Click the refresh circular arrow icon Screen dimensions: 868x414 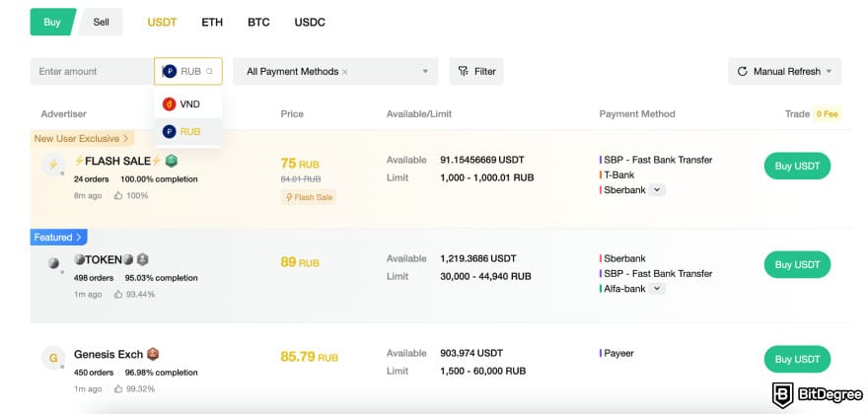click(x=743, y=71)
